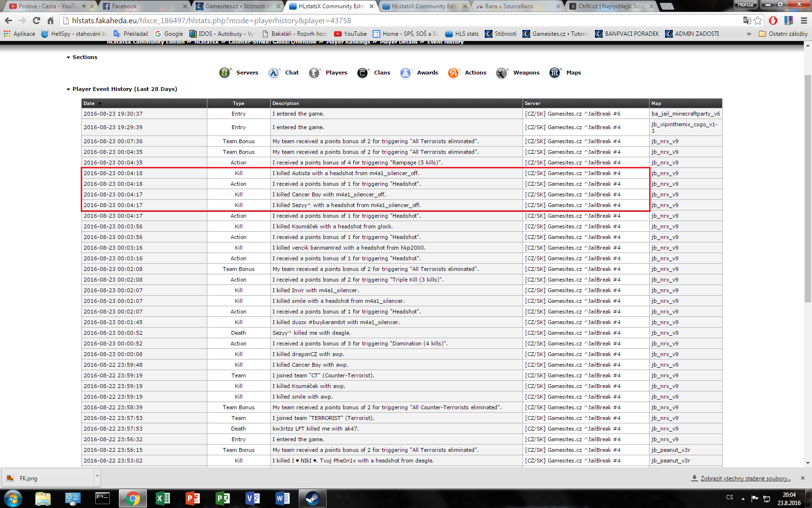This screenshot has height=508, width=812.
Task: Click the Servers section icon
Action: tap(225, 73)
